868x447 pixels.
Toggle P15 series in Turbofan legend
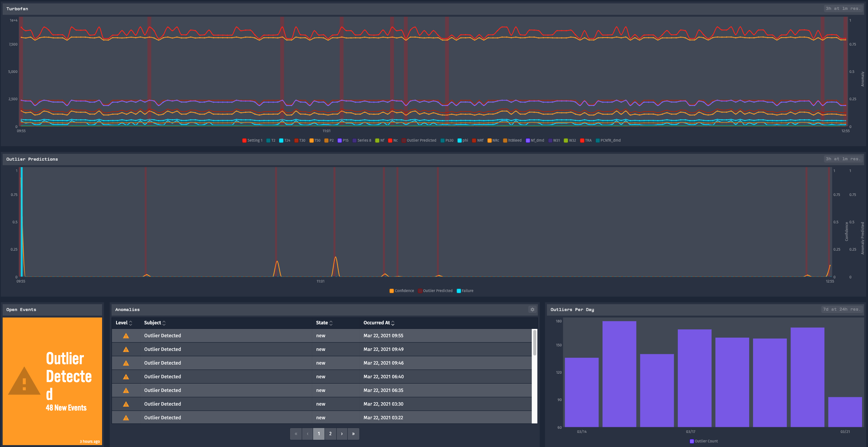point(343,141)
